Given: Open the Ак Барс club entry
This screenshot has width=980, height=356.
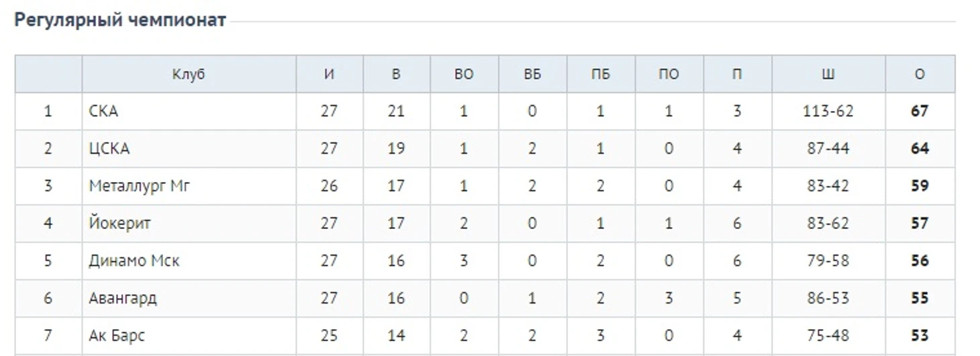Looking at the screenshot, I should point(117,336).
